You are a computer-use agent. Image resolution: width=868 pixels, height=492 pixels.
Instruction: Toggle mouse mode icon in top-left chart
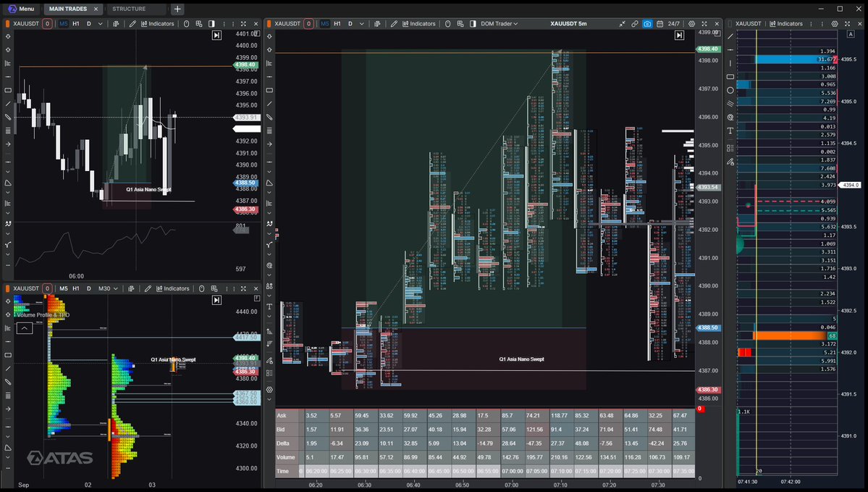click(187, 24)
